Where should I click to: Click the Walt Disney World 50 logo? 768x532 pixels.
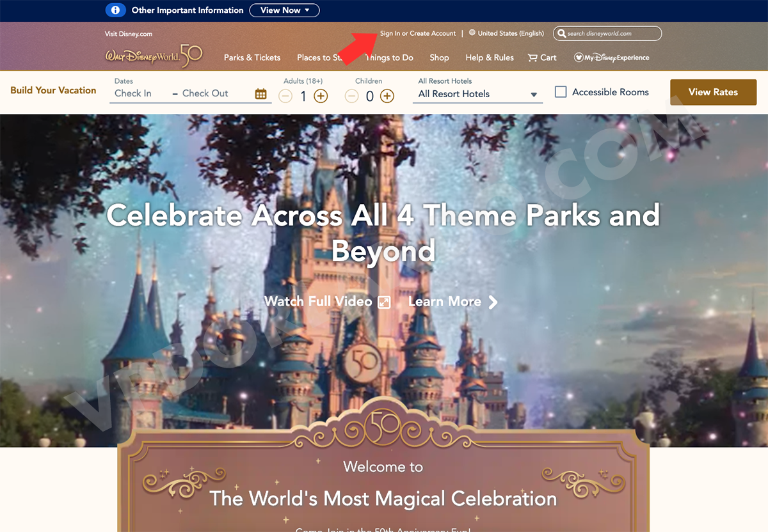coord(154,56)
